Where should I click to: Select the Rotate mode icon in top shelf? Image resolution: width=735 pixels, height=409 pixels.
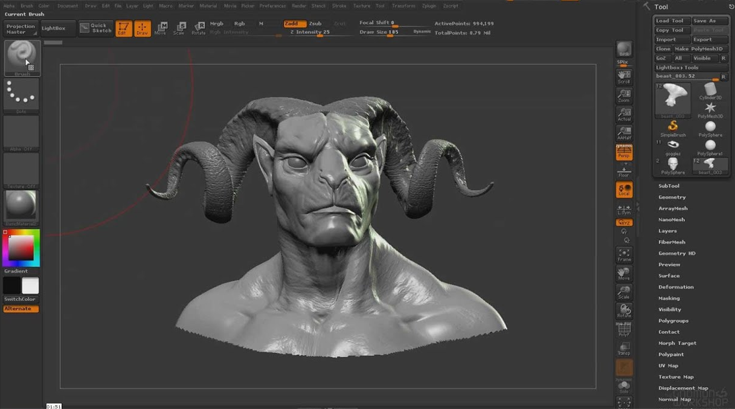[199, 29]
